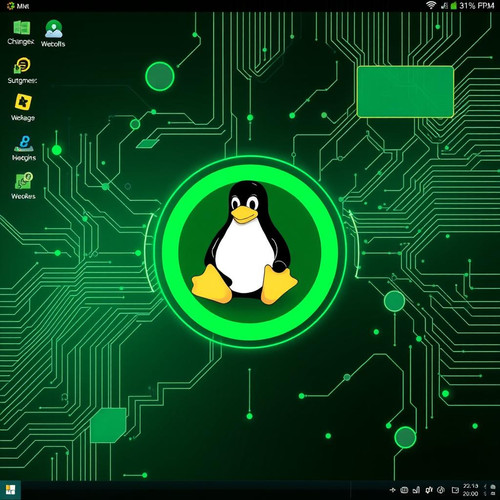Screen dimensions: 500x500
Task: Open the Sutgmer desktop shortcut
Action: 22,70
